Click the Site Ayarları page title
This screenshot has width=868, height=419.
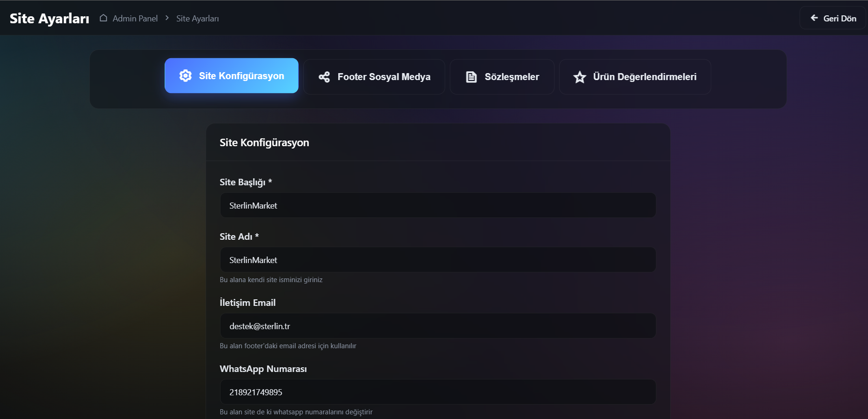[x=49, y=19]
